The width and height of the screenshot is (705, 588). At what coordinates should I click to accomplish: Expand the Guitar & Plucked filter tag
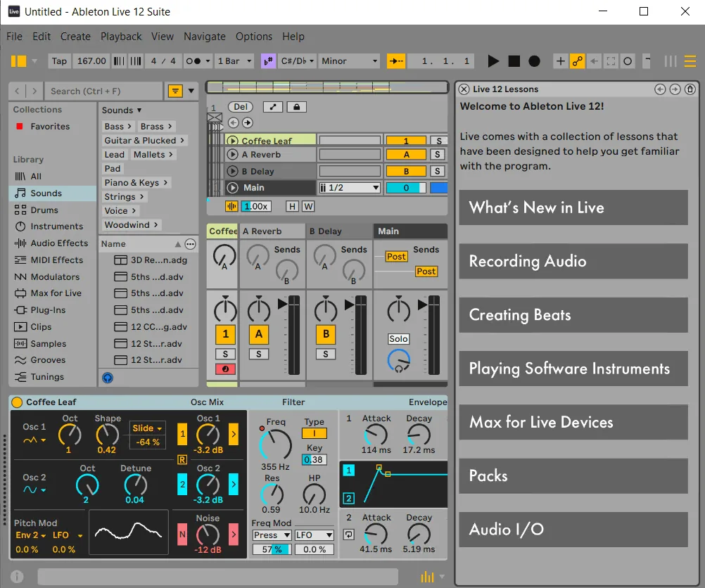coord(144,140)
